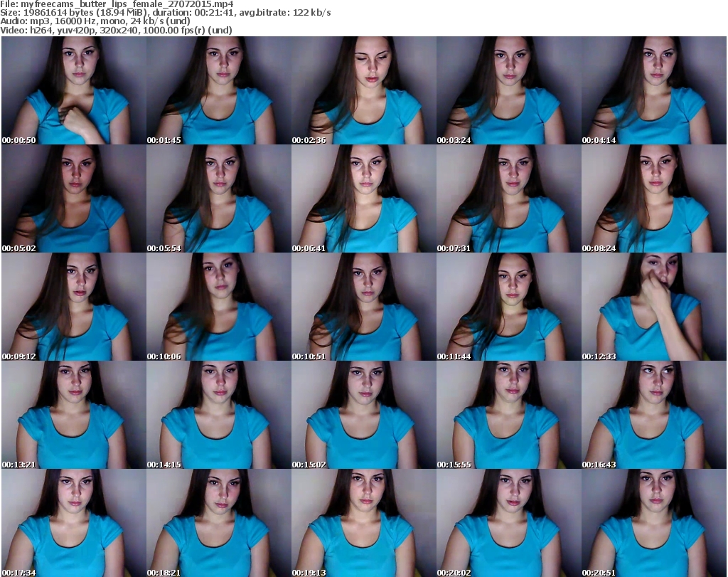Open the thumbnail at 00:15:55

point(508,415)
